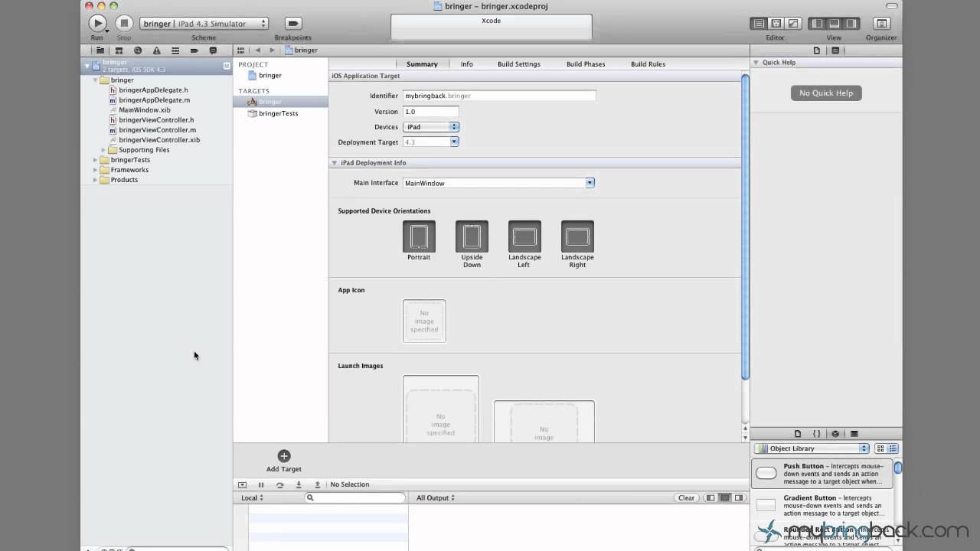This screenshot has height=551, width=980.
Task: Switch to the Build Settings tab
Action: 519,64
